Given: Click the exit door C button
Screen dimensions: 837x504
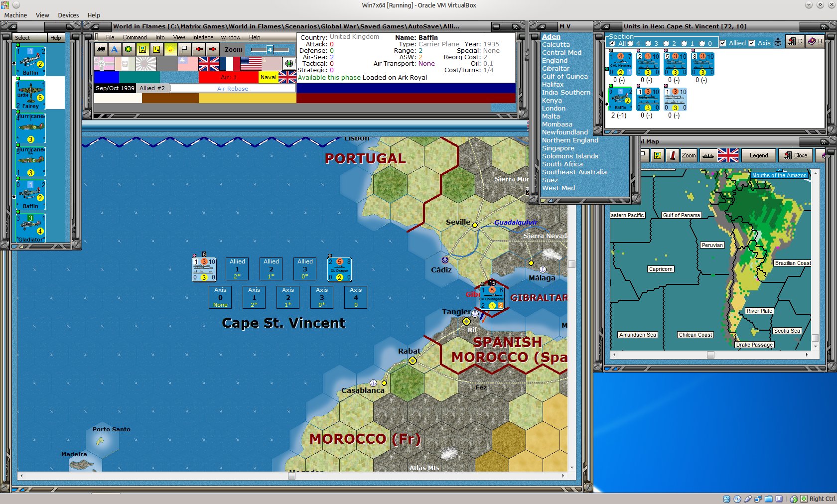Looking at the screenshot, I should pos(794,41).
